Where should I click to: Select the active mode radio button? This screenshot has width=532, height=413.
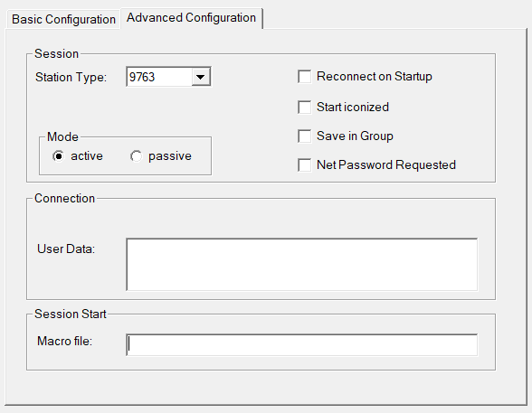click(58, 156)
